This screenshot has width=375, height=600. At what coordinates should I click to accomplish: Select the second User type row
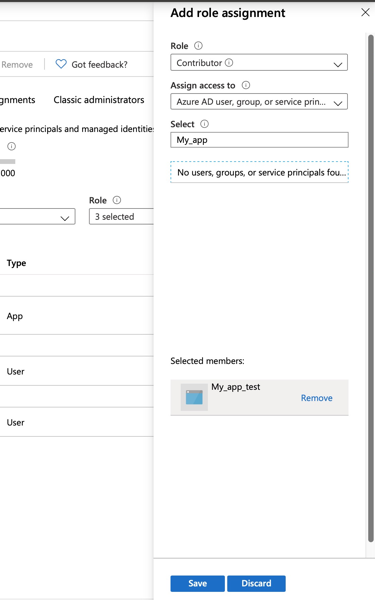pos(77,422)
